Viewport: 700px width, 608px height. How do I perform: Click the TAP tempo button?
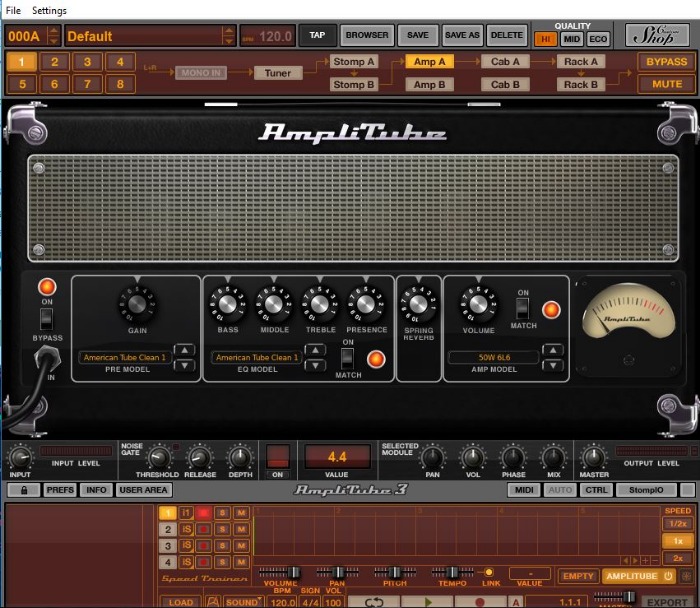pyautogui.click(x=317, y=35)
